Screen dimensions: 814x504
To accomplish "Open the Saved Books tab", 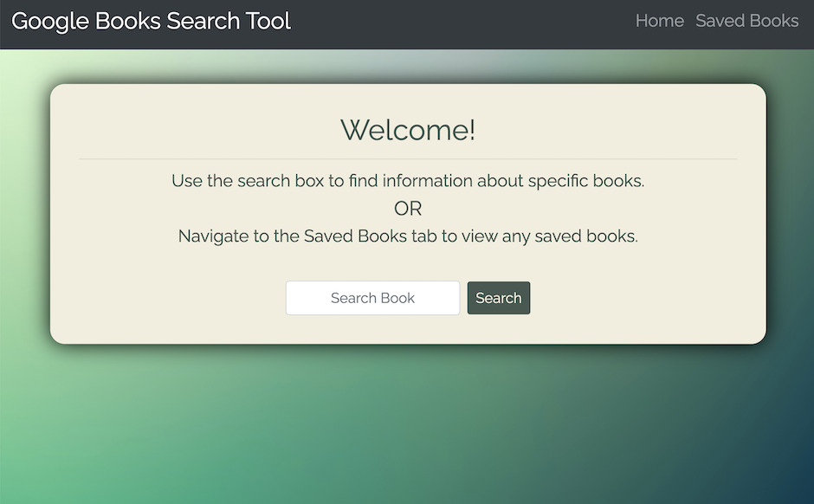I will click(x=747, y=21).
